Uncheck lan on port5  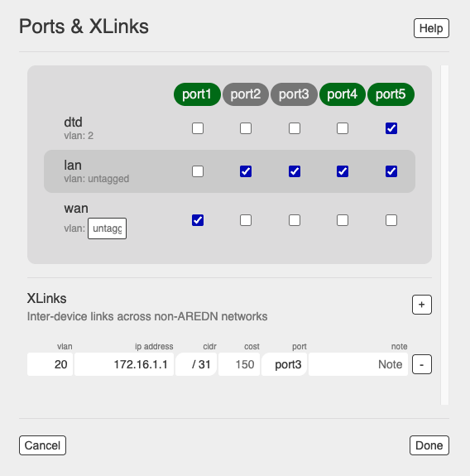point(391,171)
